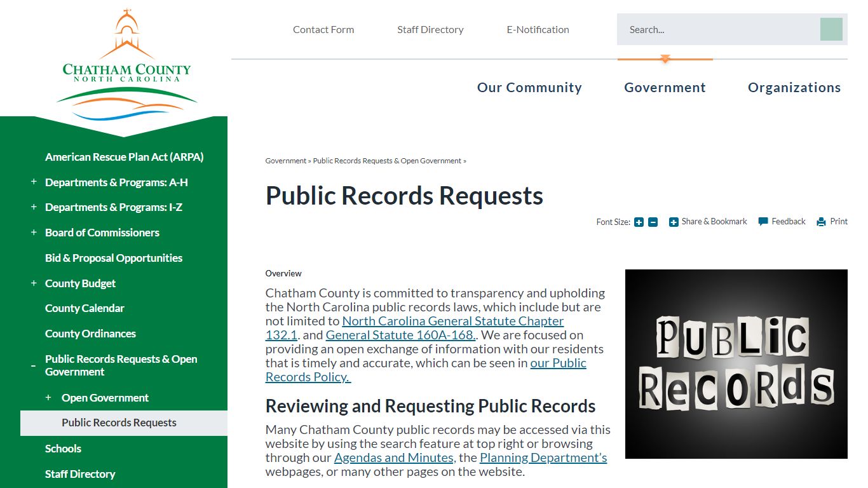Open County Calendar in sidebar
Screen dimensions: 868x488
pyautogui.click(x=85, y=308)
